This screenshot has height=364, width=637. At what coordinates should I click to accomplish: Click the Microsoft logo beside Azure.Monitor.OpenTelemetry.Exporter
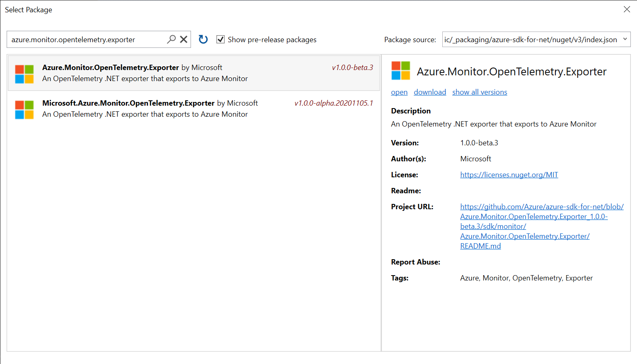coord(24,73)
